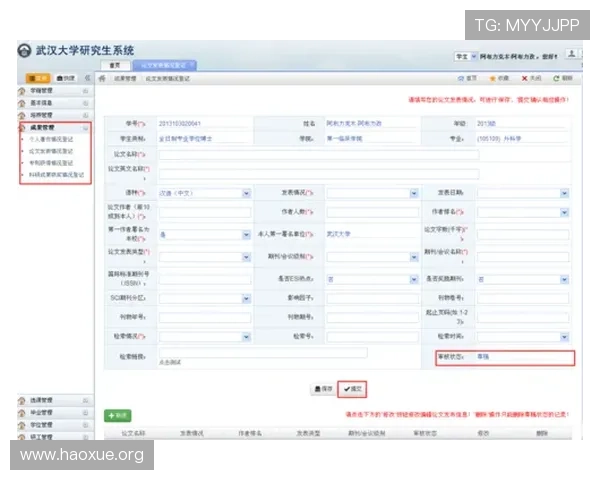
Task: Open 科研成果获奖情况登记 in the sidebar
Action: pos(57,175)
